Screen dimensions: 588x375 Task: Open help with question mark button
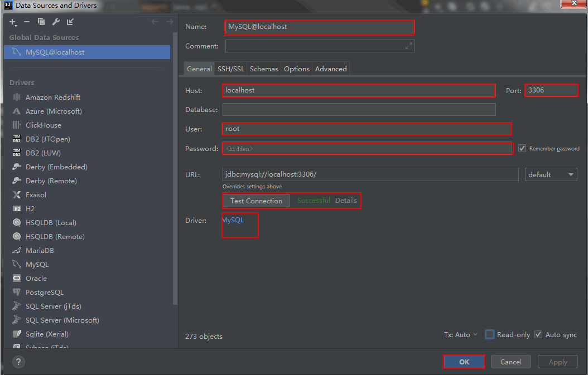coord(18,362)
